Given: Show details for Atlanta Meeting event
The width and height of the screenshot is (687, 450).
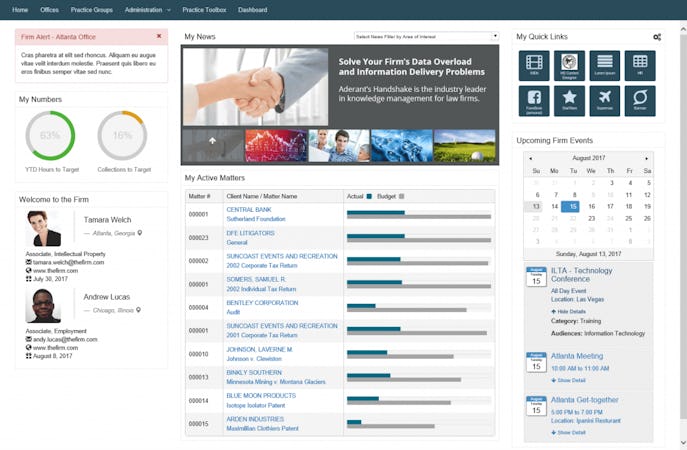Looking at the screenshot, I should pos(568,380).
